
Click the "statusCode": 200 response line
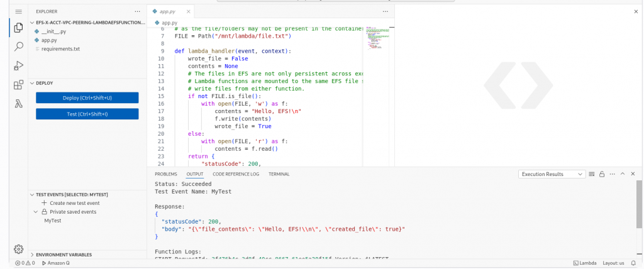pos(191,221)
